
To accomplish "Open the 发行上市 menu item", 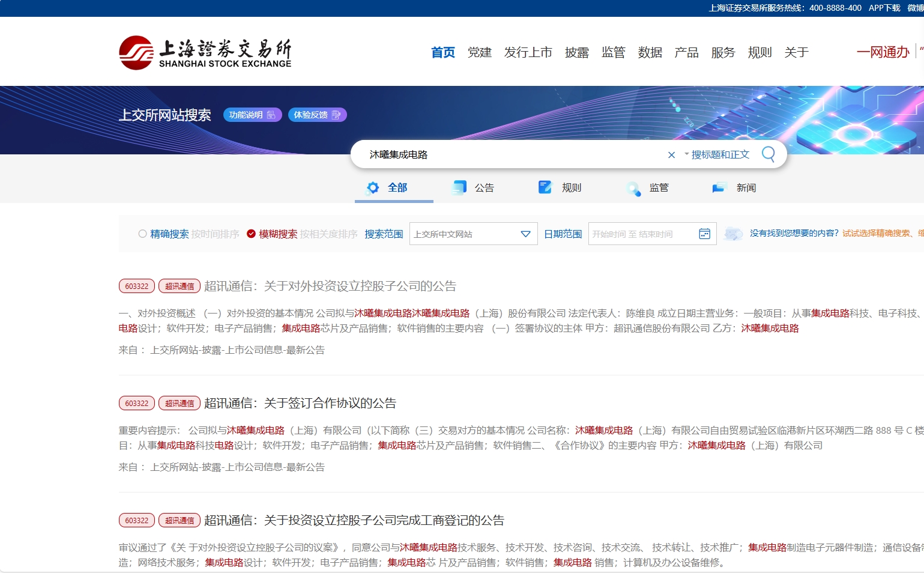I will point(528,52).
